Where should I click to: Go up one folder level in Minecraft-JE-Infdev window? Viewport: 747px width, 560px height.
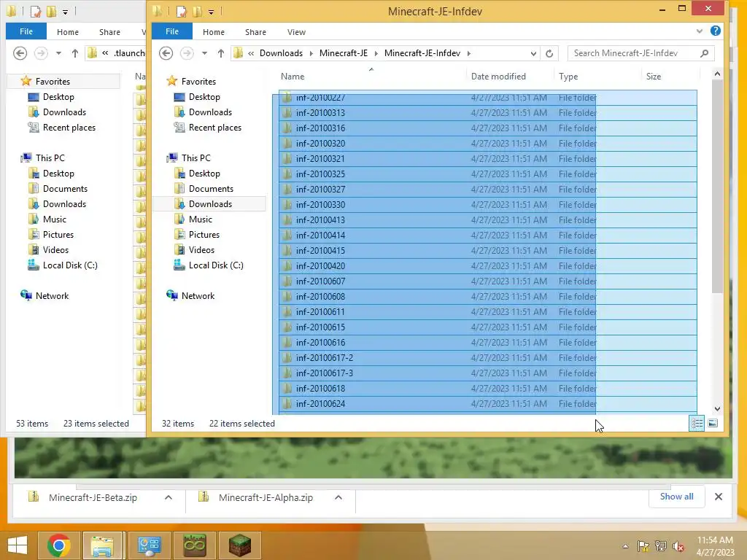[x=220, y=53]
